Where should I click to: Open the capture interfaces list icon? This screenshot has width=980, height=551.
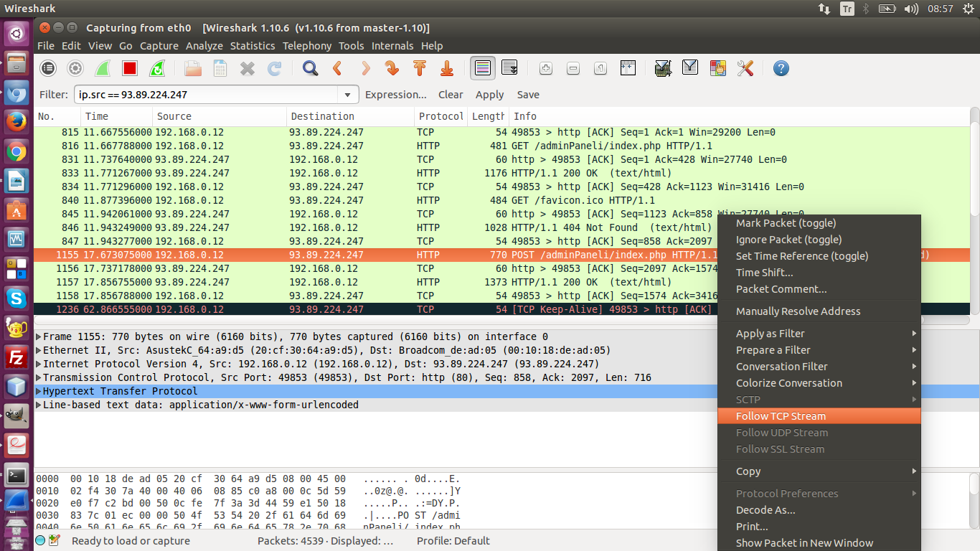click(x=47, y=69)
